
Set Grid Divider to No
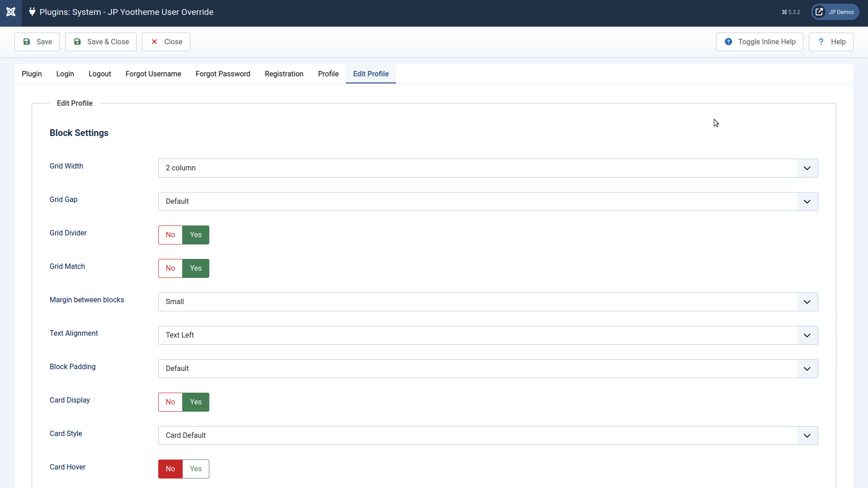[x=170, y=235]
